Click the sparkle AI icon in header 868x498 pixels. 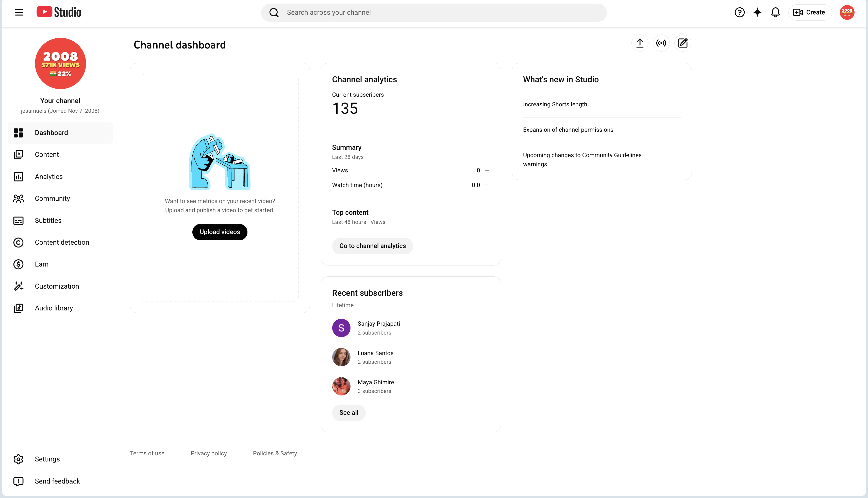[x=758, y=12]
